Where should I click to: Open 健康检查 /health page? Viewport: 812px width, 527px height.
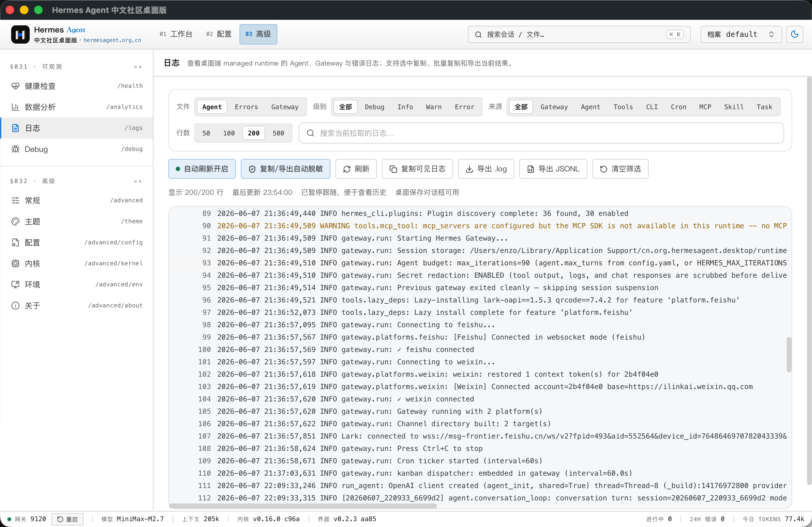pos(77,86)
